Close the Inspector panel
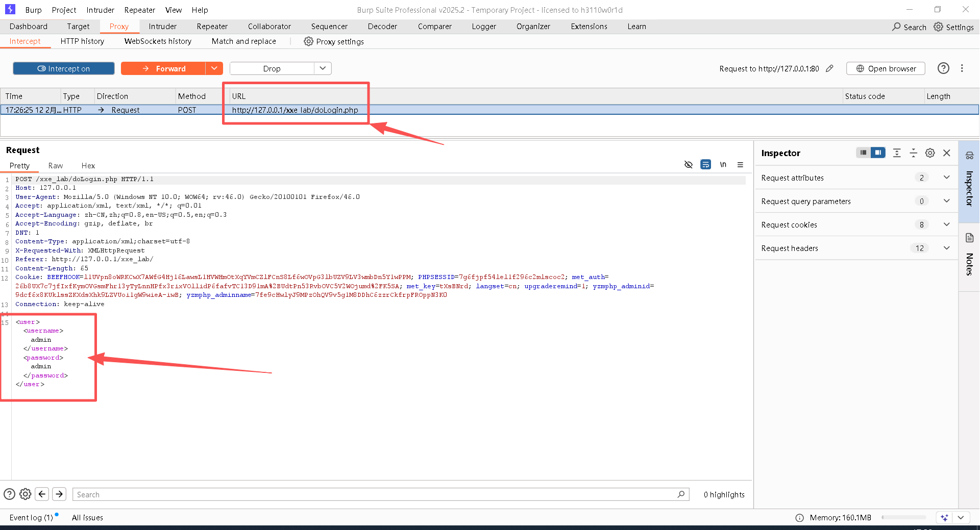Viewport: 980px width, 530px height. 947,153
